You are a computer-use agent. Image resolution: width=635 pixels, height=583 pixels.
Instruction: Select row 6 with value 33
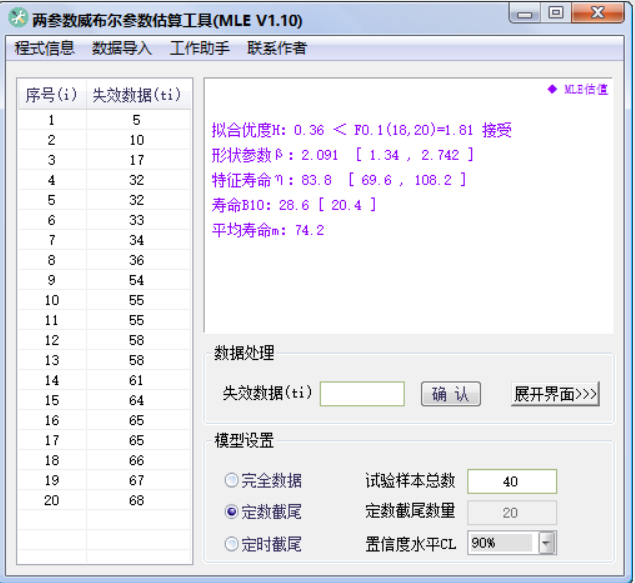pos(104,220)
